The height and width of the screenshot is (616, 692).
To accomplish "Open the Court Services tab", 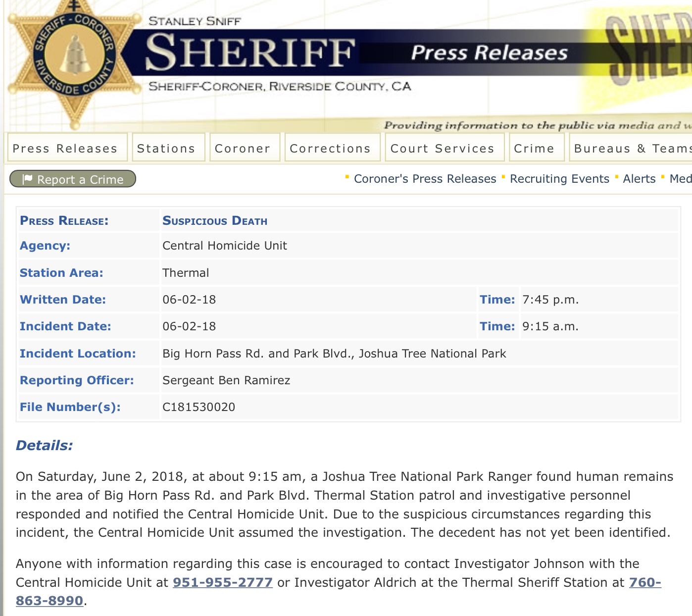I will point(443,148).
